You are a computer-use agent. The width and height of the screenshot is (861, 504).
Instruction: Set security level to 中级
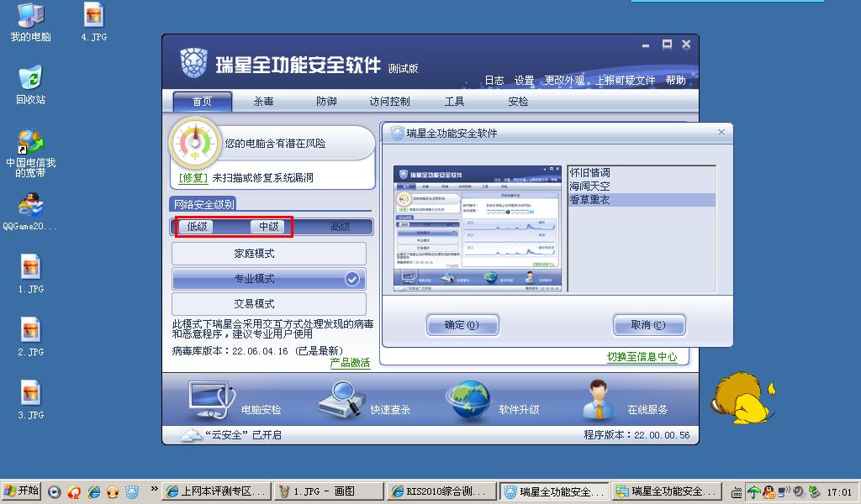click(x=268, y=227)
